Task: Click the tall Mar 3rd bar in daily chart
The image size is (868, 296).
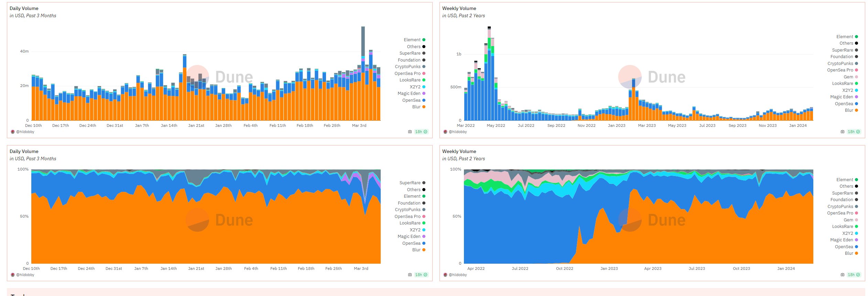Action: [363, 73]
